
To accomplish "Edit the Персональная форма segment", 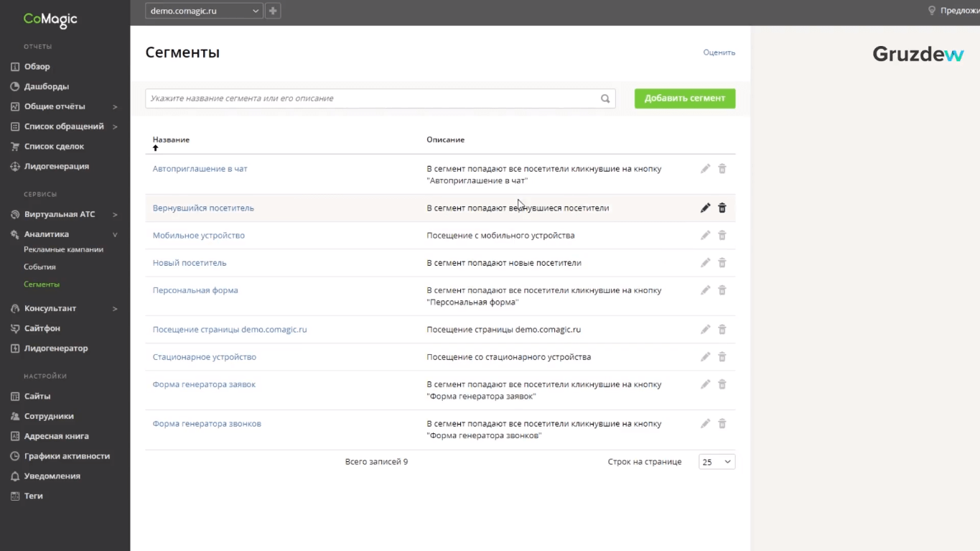I will tap(705, 290).
